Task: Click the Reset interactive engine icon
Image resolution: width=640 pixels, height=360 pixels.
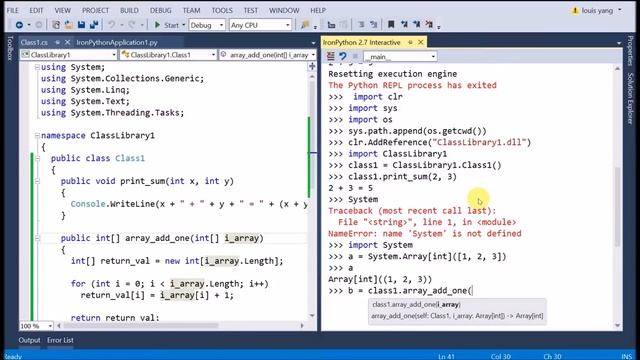Action: (343, 56)
